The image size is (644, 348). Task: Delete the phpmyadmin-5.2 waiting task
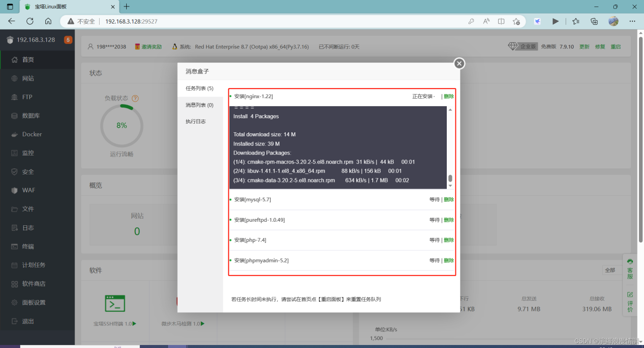click(449, 260)
